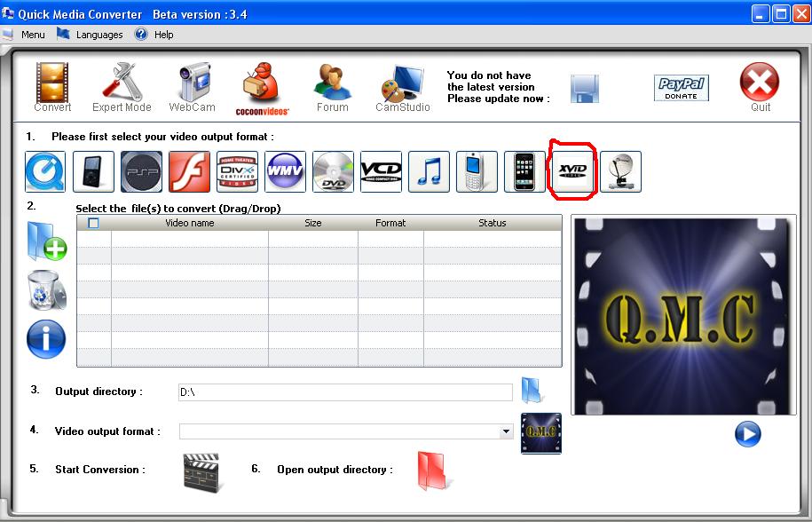The image size is (812, 522).
Task: Select audio music note format
Action: [x=429, y=171]
